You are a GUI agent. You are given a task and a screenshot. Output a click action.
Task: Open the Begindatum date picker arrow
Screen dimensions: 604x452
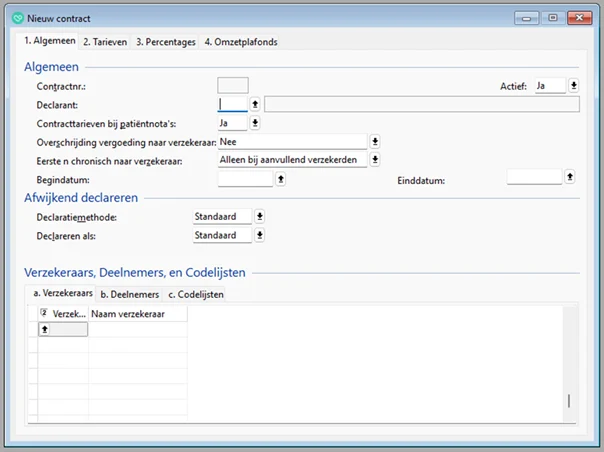click(x=281, y=179)
